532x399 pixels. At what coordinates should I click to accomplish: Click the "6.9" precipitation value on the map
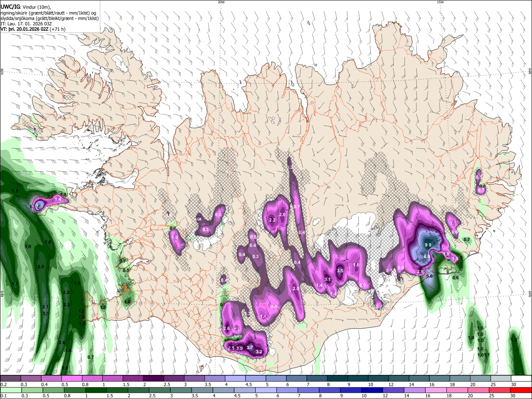(427, 256)
